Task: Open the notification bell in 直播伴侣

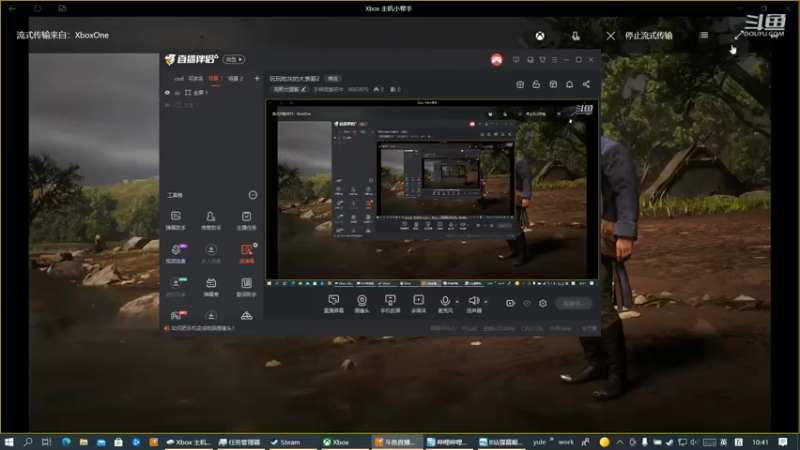Action: click(x=569, y=84)
